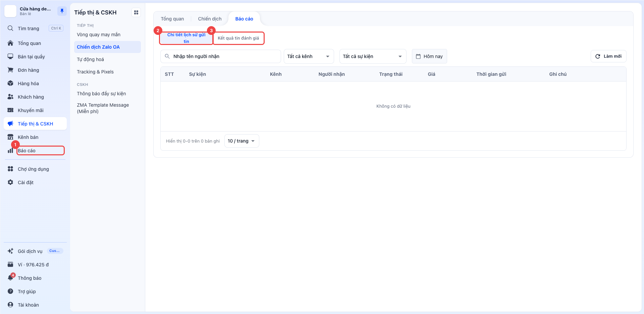Switch to the top Tổng quan tab
This screenshot has height=314, width=644.
point(172,19)
